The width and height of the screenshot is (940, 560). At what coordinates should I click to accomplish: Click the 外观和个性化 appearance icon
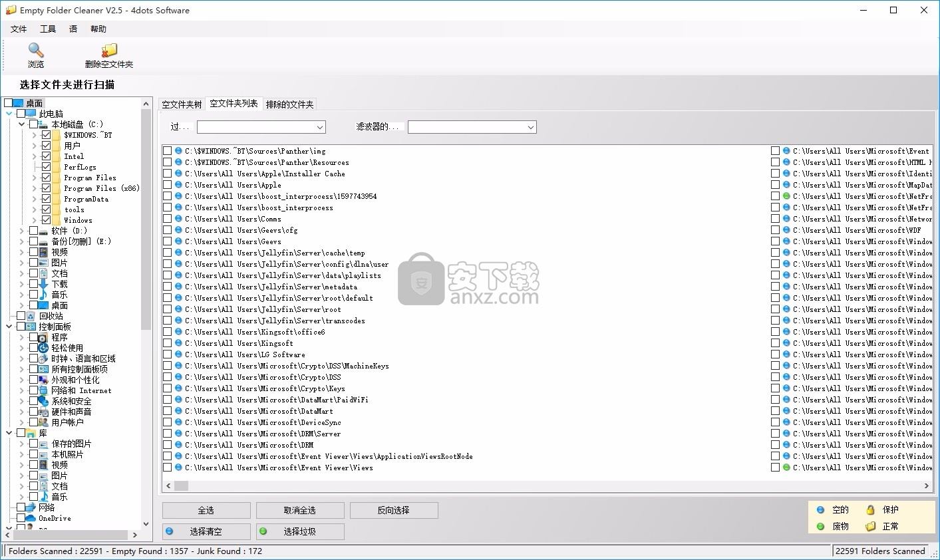coord(43,380)
